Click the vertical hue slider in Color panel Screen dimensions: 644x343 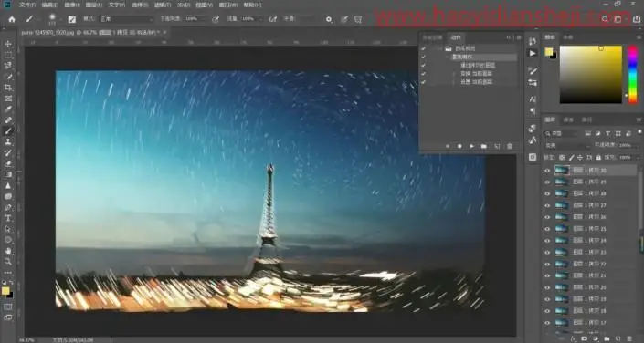pos(633,74)
